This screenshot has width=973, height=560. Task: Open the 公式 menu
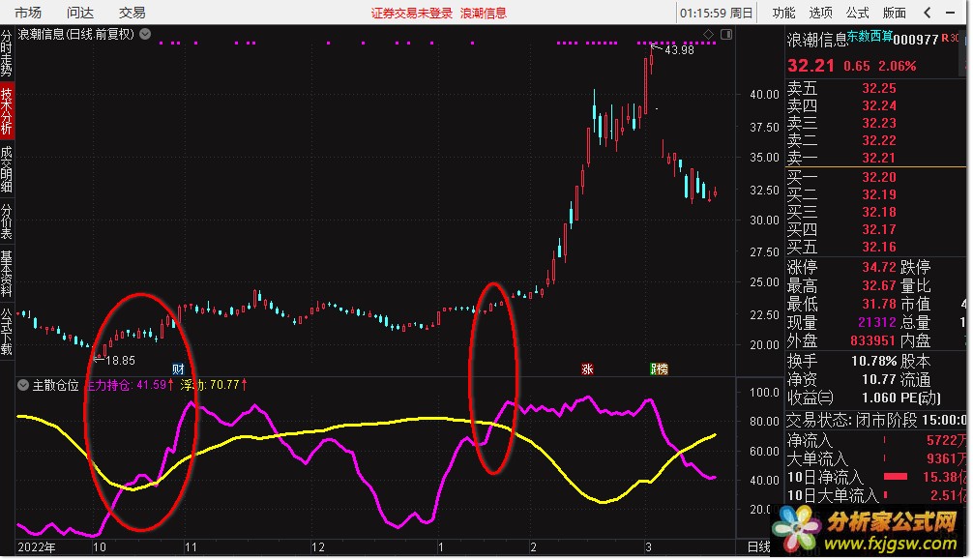pos(857,13)
